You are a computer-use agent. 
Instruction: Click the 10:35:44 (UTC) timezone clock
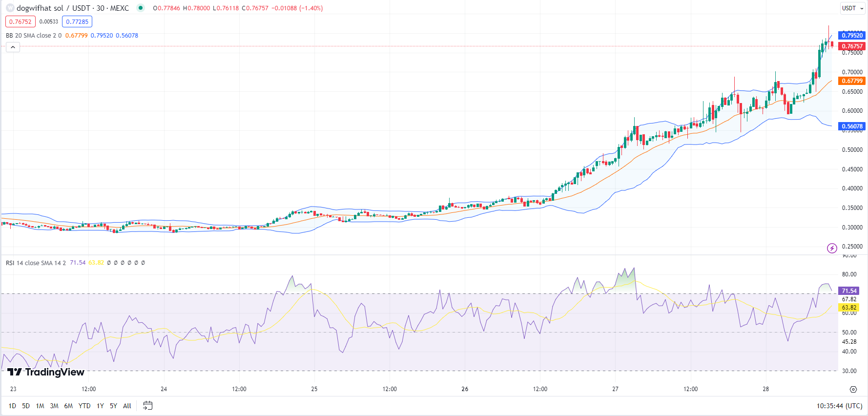pyautogui.click(x=839, y=406)
